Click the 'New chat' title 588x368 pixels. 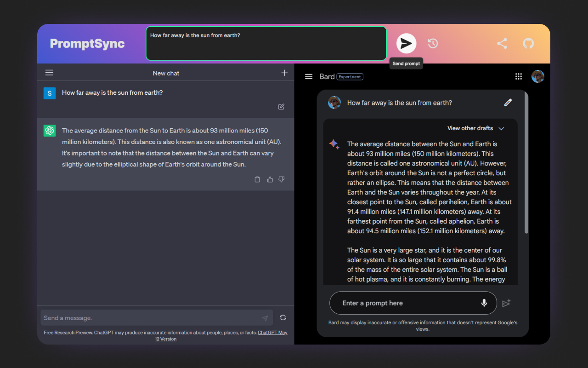point(166,73)
